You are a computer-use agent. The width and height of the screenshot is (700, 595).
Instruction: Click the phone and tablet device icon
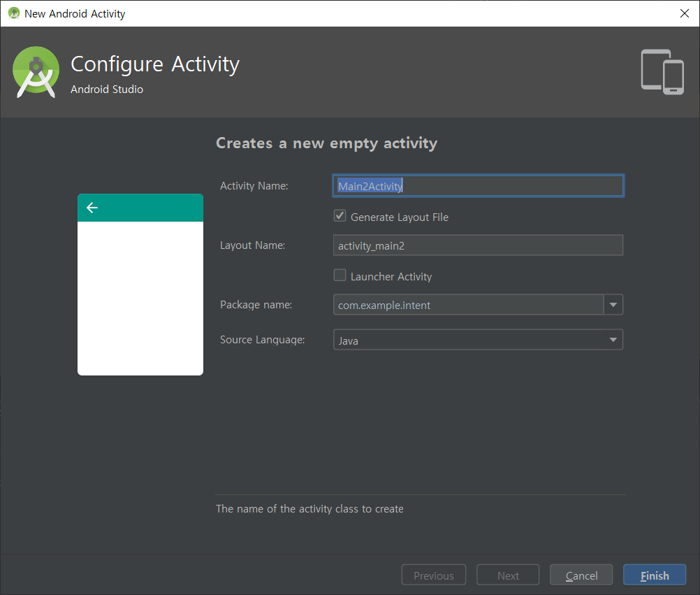click(x=662, y=72)
